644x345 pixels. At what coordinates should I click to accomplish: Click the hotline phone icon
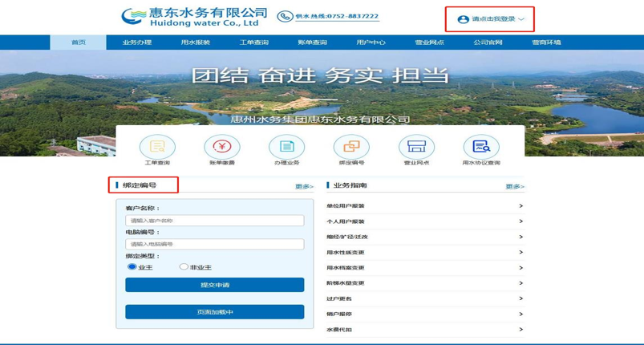pyautogui.click(x=285, y=17)
